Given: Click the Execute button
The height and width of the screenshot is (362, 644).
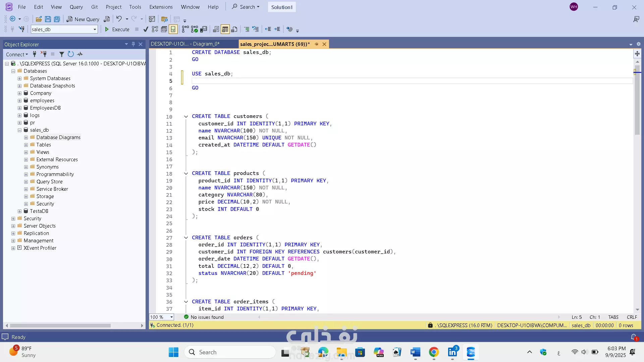Looking at the screenshot, I should [x=117, y=29].
